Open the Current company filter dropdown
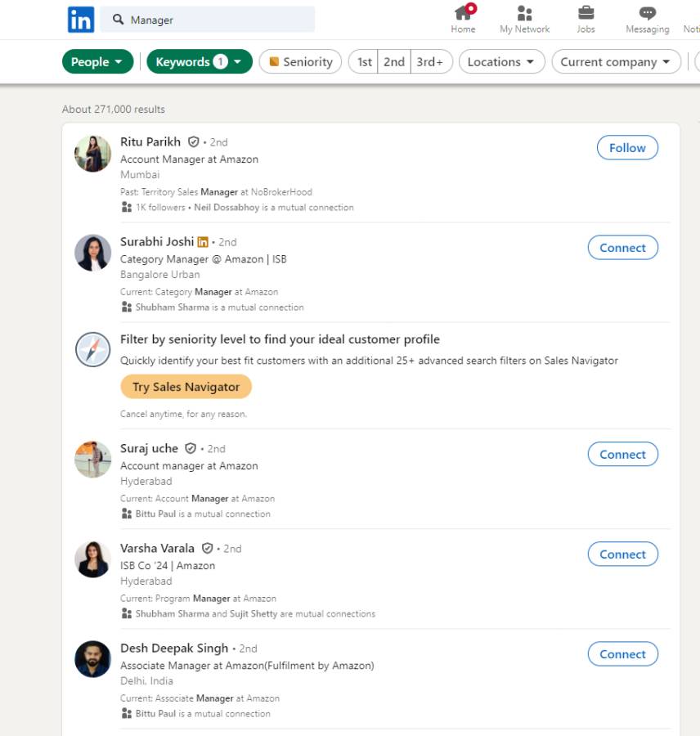The width and height of the screenshot is (700, 736). [x=616, y=61]
